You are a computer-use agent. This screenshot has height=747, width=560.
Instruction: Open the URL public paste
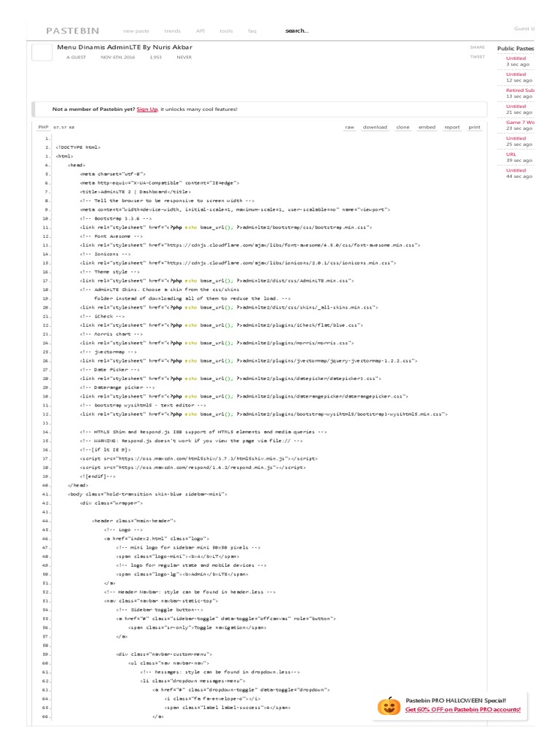coord(511,155)
